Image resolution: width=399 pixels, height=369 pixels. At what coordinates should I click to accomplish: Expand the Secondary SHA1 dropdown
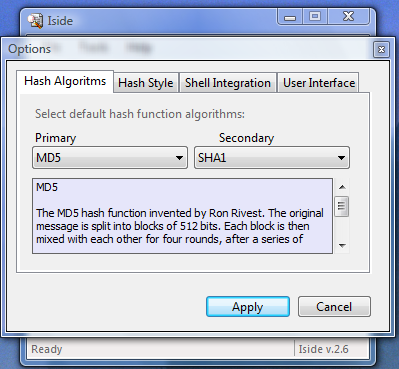[272, 157]
